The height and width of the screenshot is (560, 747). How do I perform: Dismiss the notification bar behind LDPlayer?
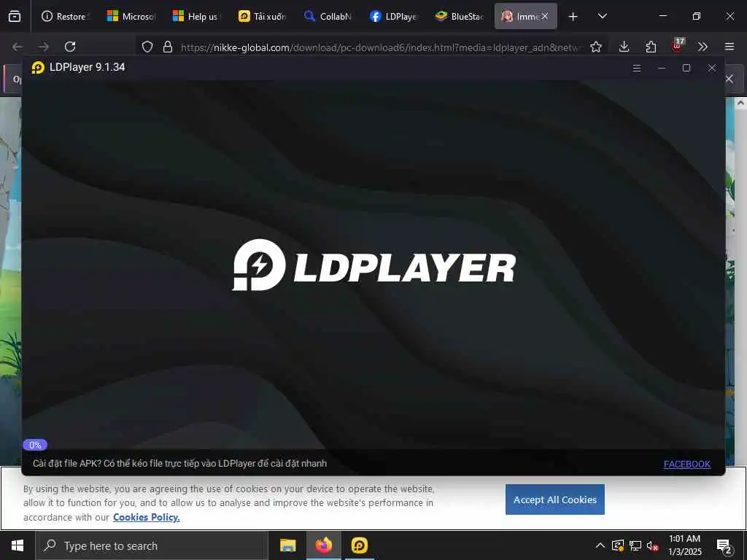729,79
